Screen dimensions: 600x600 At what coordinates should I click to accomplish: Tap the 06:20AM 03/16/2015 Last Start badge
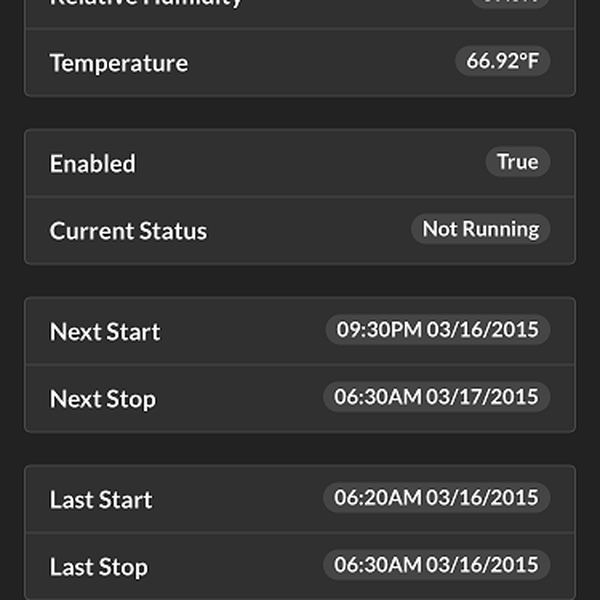[x=436, y=498]
